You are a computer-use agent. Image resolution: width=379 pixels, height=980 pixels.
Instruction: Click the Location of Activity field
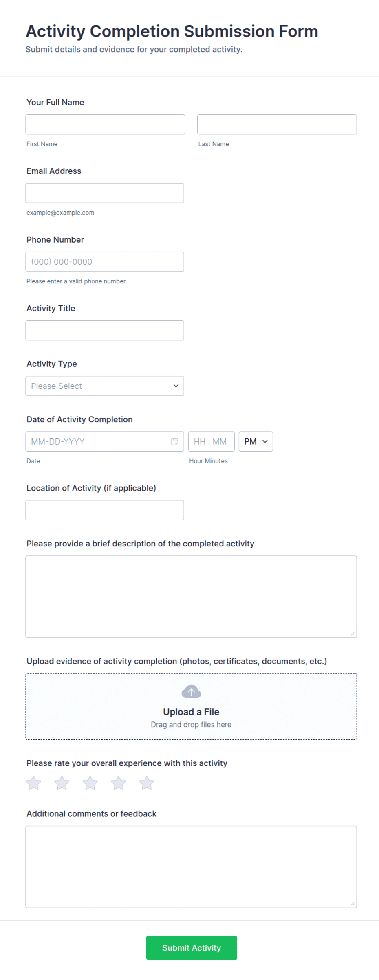click(105, 510)
